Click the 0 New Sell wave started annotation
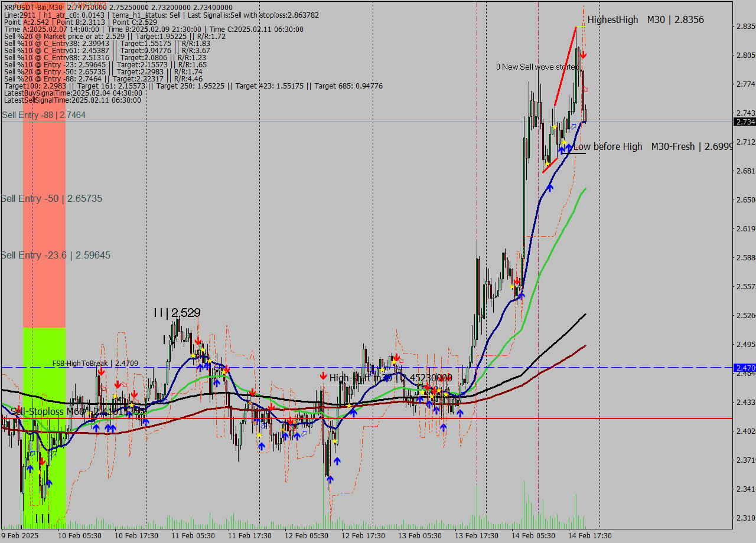Viewport: 756px width, 543px height. (537, 67)
